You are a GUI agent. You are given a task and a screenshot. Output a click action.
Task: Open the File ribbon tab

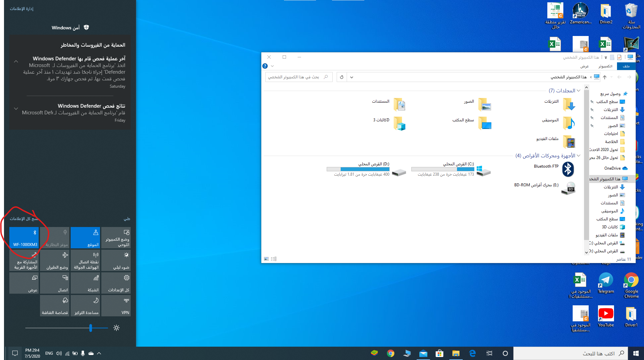tap(626, 66)
